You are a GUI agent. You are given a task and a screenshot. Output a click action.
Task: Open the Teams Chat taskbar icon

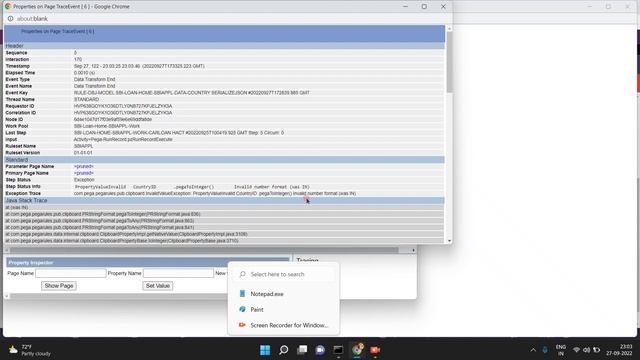320,350
